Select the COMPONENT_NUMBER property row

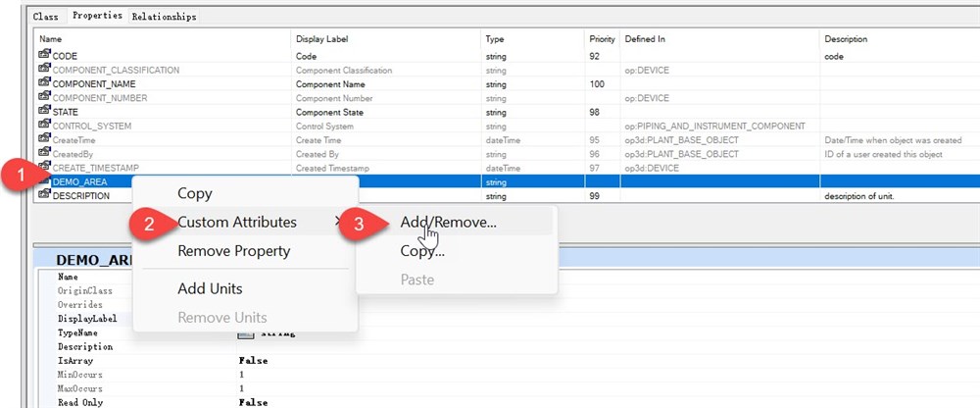tap(508, 98)
